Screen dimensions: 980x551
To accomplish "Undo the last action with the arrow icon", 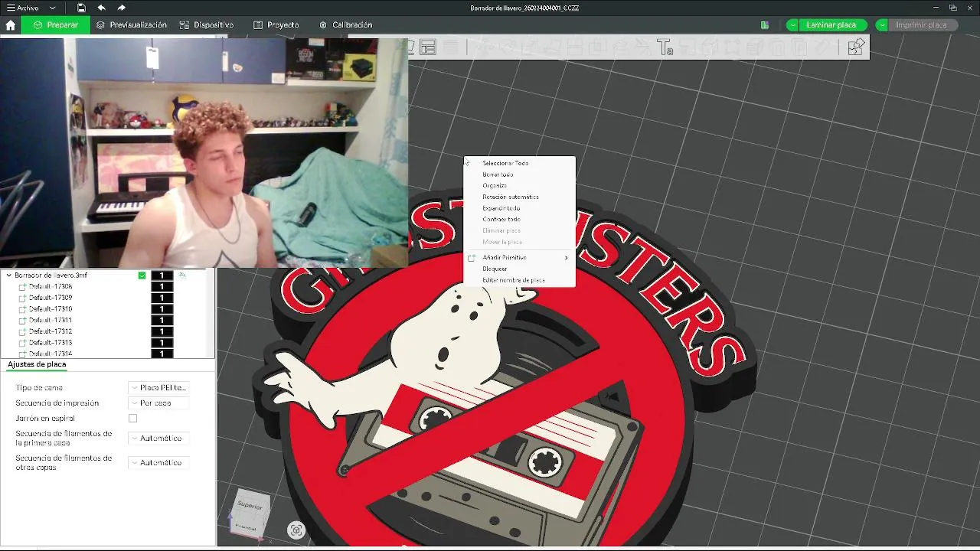I will tap(101, 8).
